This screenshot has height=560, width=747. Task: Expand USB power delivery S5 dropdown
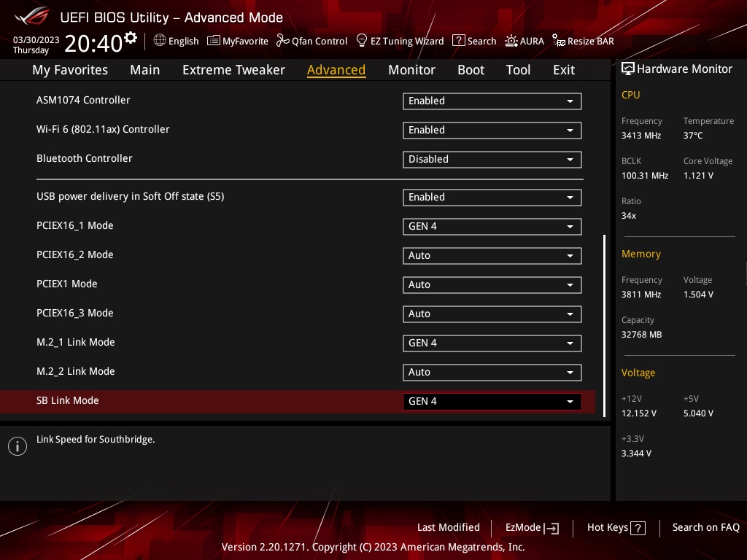tap(492, 197)
